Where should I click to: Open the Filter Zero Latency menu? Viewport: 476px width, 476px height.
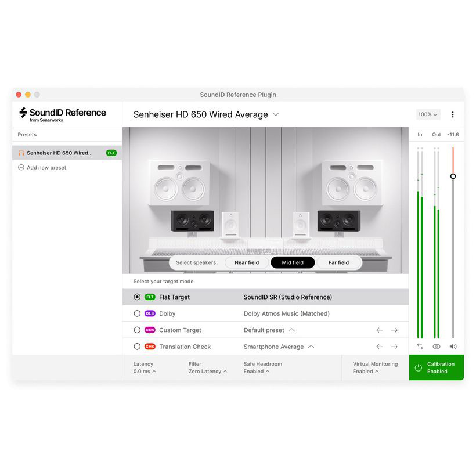click(x=208, y=367)
